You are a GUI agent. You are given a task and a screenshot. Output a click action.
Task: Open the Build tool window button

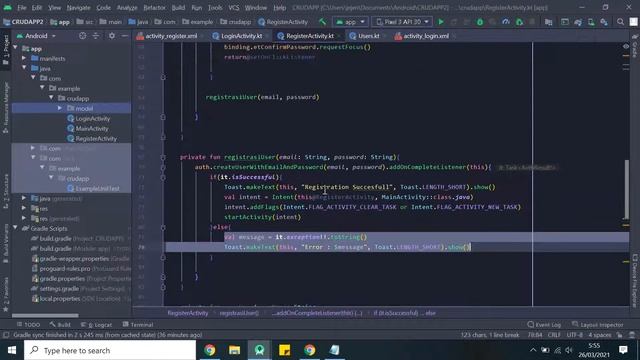pyautogui.click(x=60, y=324)
